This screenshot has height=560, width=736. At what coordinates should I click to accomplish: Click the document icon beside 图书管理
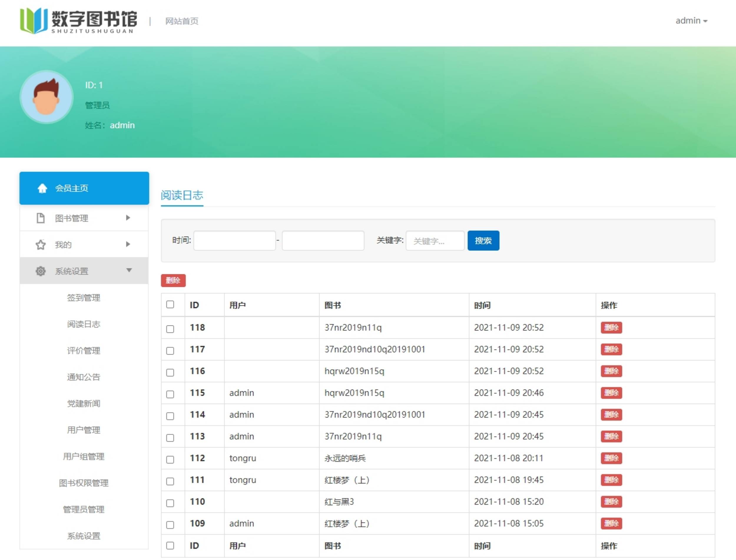point(40,218)
